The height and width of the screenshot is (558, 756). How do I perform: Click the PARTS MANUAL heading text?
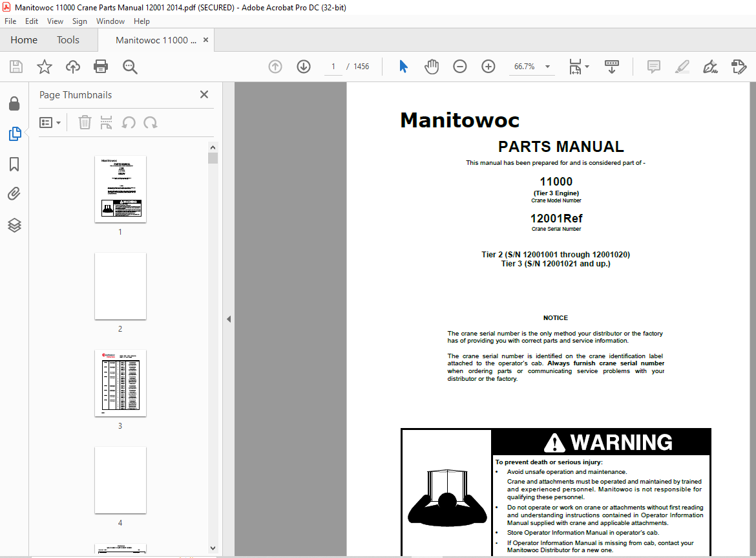(x=561, y=147)
